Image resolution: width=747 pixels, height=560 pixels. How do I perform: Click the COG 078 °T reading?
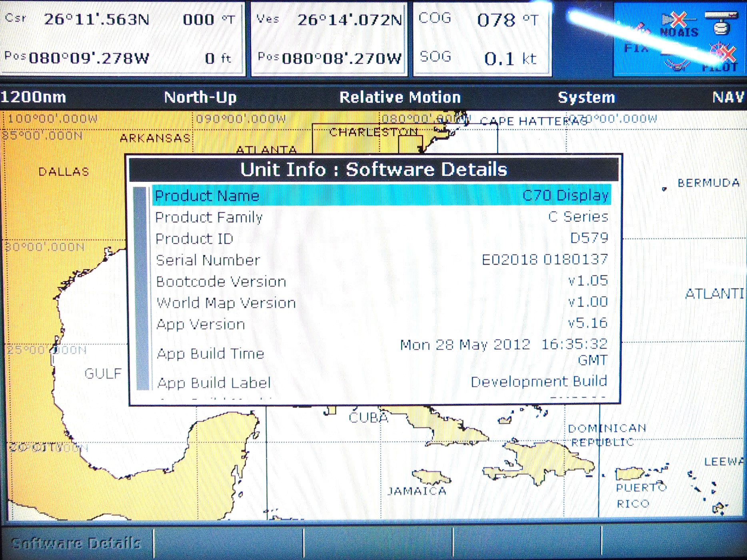tap(508, 20)
